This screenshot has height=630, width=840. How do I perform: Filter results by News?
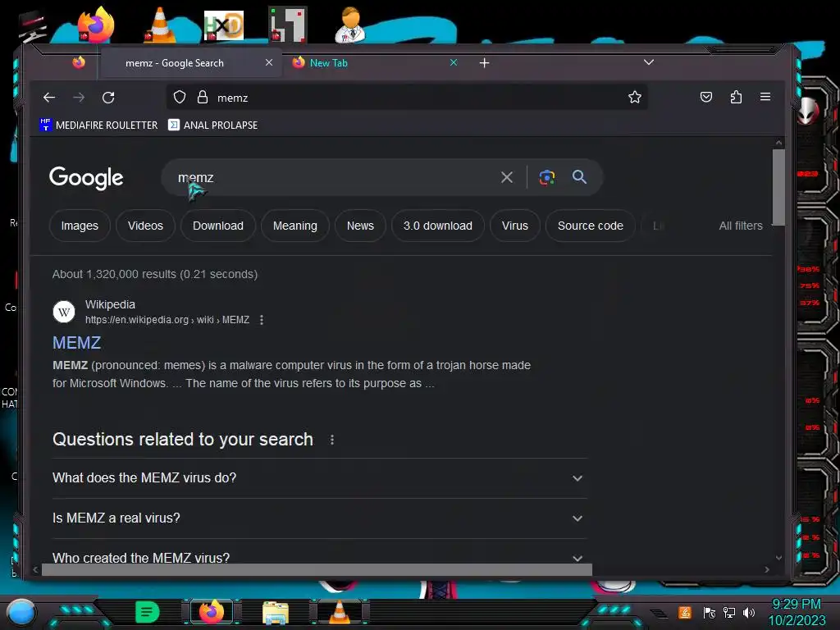pyautogui.click(x=361, y=226)
